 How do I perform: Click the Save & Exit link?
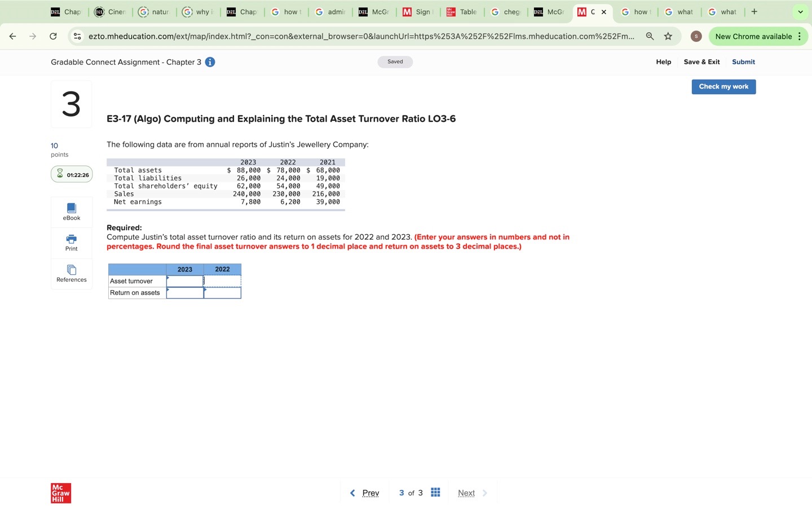pos(701,62)
